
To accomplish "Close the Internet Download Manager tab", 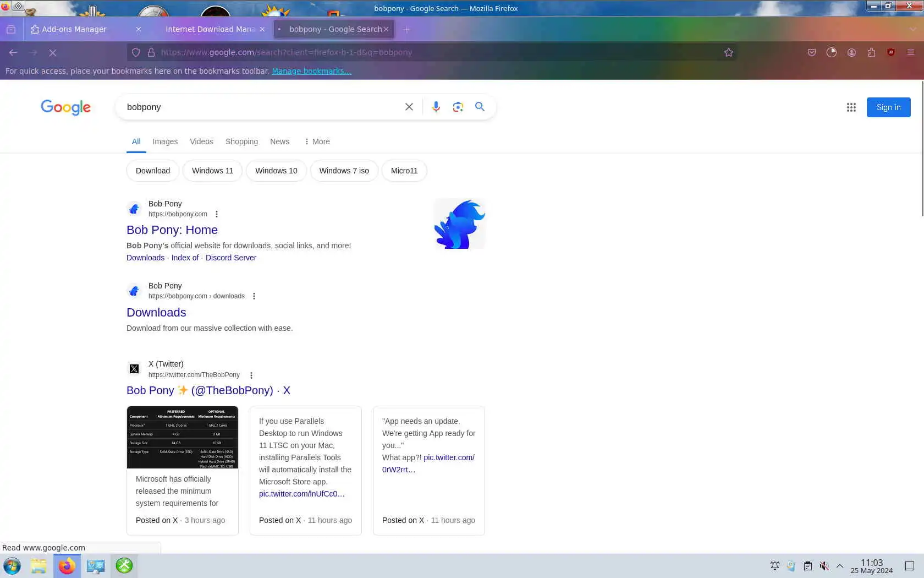I will click(262, 29).
